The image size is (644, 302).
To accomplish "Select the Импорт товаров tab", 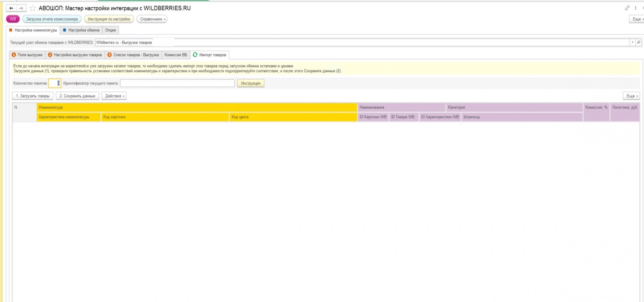I will point(210,55).
